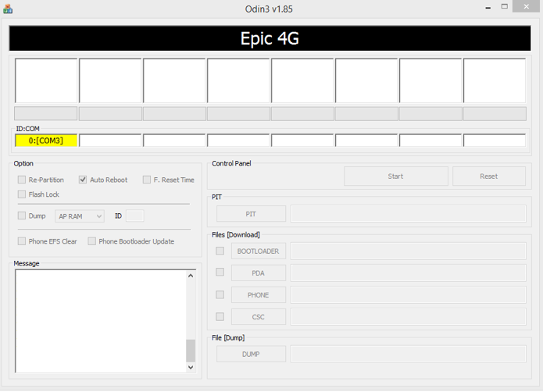This screenshot has height=392, width=543.
Task: Minimize the Odin3 window
Action: click(488, 7)
